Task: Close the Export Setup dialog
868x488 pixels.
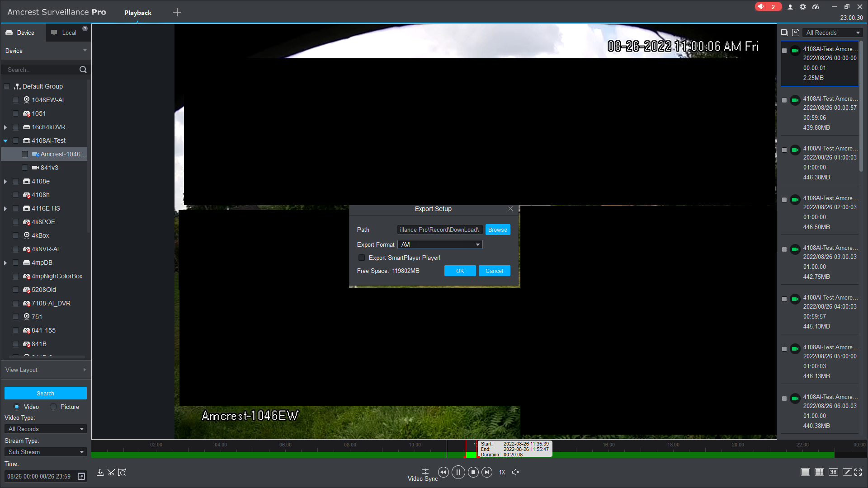Action: [x=510, y=209]
